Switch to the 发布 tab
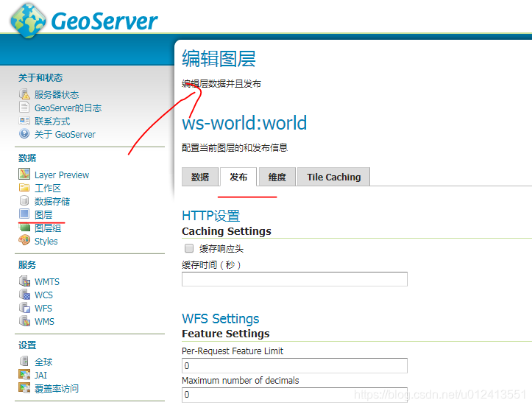Screen dimensions: 532x408 coord(238,177)
